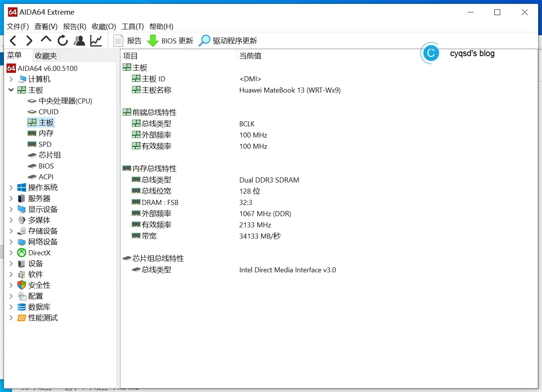Open the 报告(R) menu
This screenshot has width=542, height=392.
click(x=75, y=26)
